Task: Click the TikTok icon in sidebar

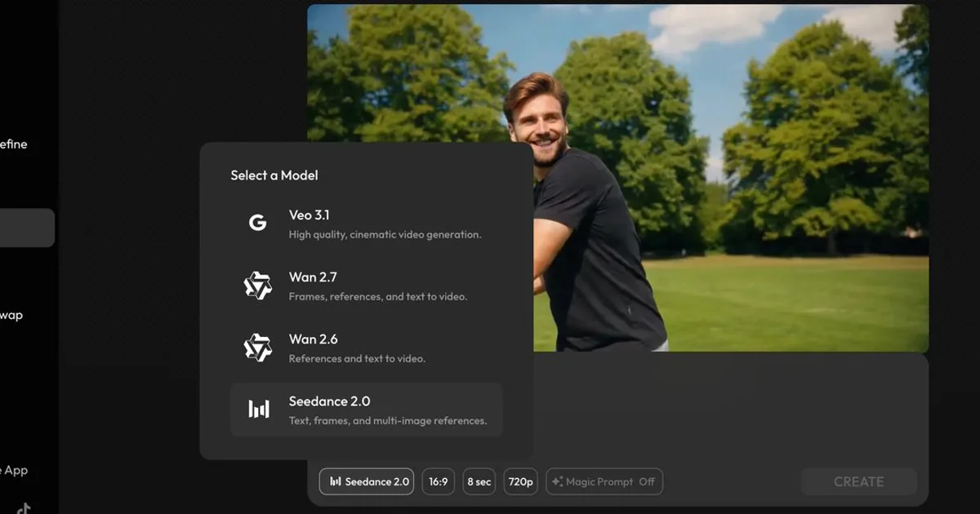Action: (x=23, y=508)
